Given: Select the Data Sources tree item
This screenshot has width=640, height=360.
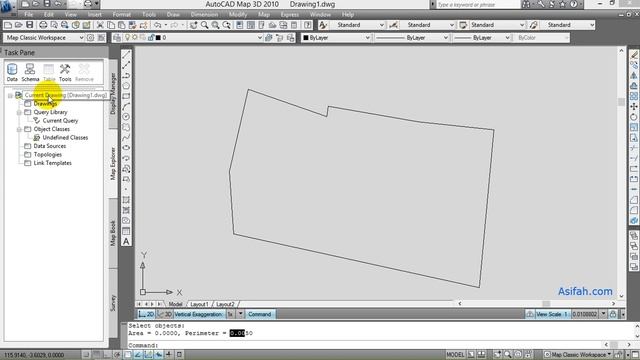Looking at the screenshot, I should coord(49,146).
